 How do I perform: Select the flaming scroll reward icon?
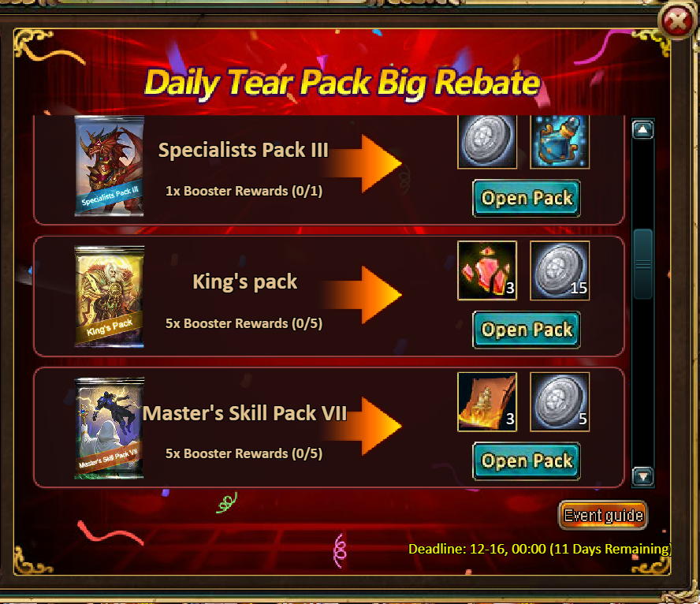coord(487,402)
